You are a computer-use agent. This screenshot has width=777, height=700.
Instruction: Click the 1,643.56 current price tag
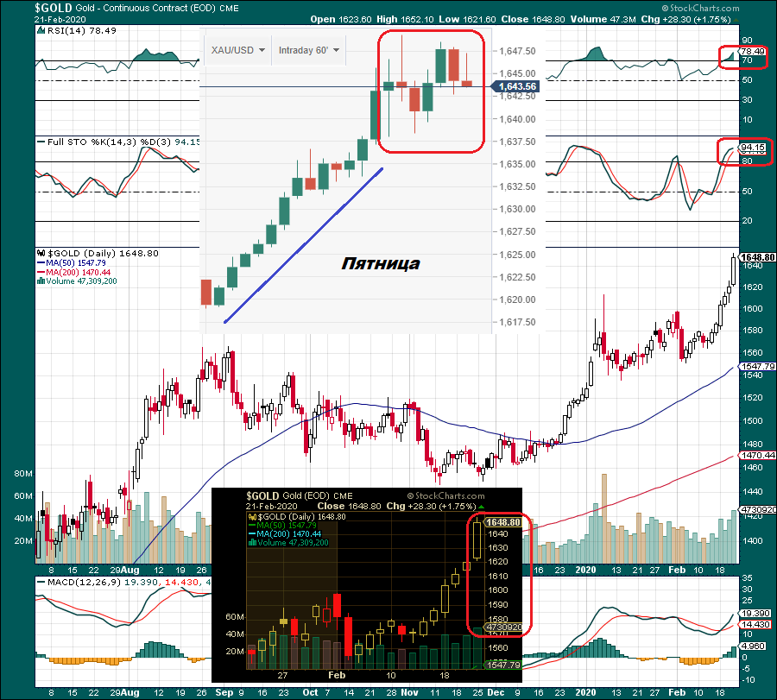click(515, 86)
